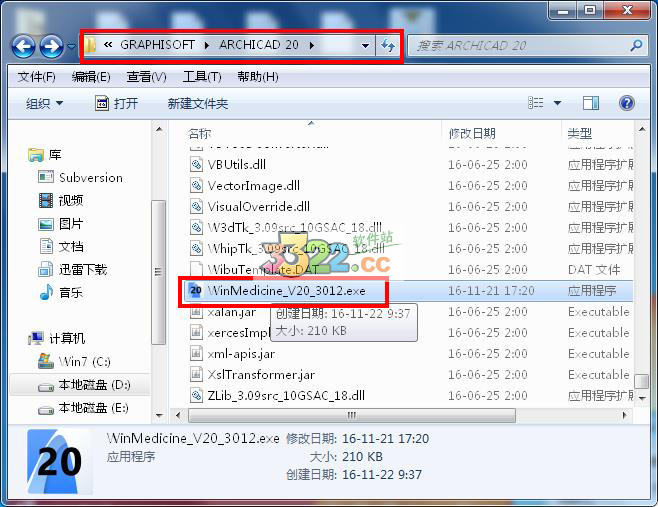Click horizontal scrollbar right arrow
Viewport: 658px width, 507px height.
click(x=624, y=416)
